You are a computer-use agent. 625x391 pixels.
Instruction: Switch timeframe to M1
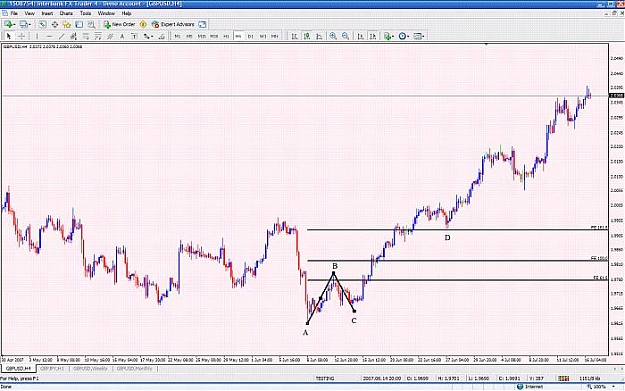(x=177, y=36)
